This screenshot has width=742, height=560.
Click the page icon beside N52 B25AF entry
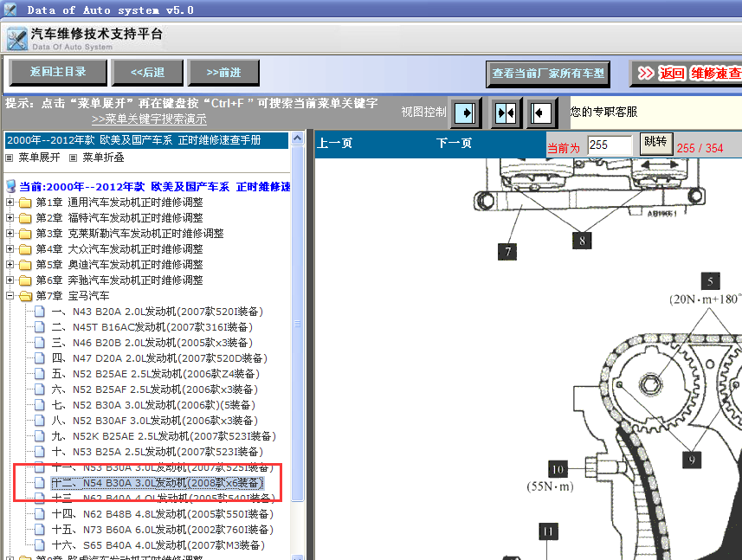[x=40, y=389]
